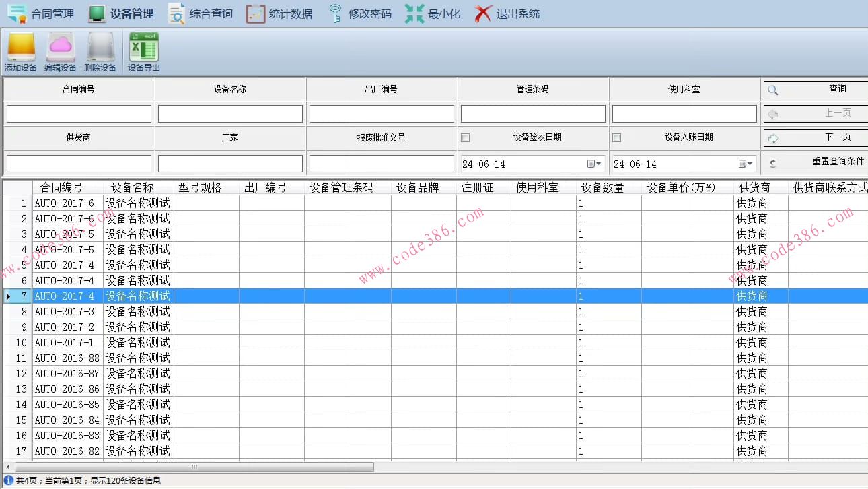Image resolution: width=868 pixels, height=489 pixels.
Task: Focus the 合同编号 search input field
Action: click(79, 114)
